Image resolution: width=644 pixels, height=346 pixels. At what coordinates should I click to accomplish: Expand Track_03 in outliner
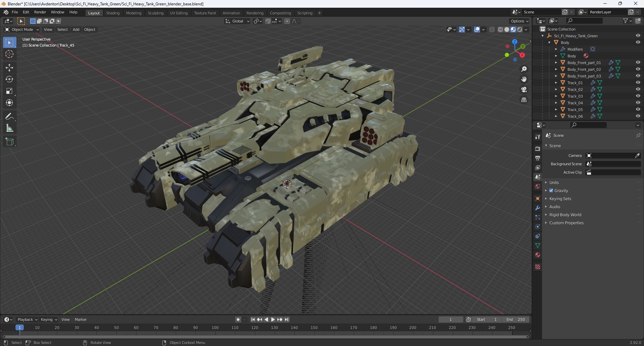point(556,96)
